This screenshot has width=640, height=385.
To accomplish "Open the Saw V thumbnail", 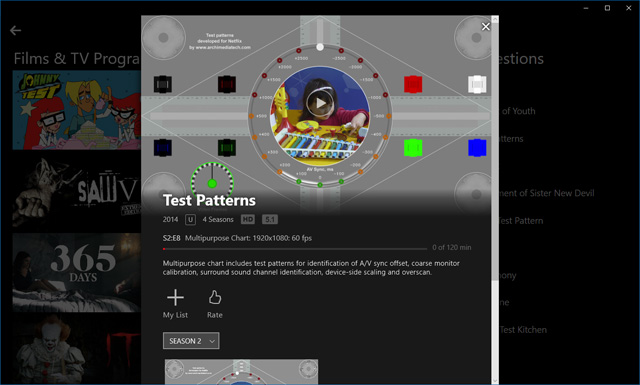I will [77, 191].
